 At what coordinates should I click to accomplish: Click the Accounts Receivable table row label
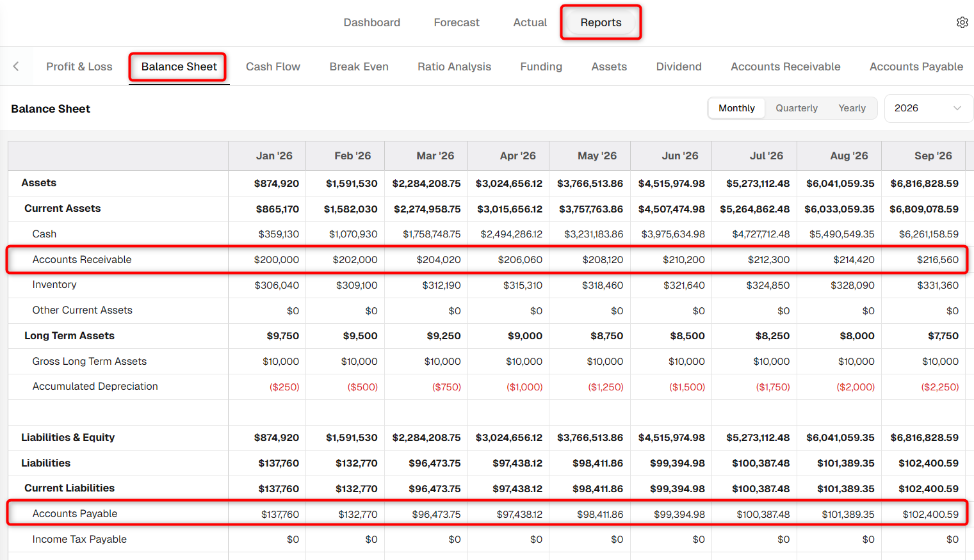click(x=82, y=259)
